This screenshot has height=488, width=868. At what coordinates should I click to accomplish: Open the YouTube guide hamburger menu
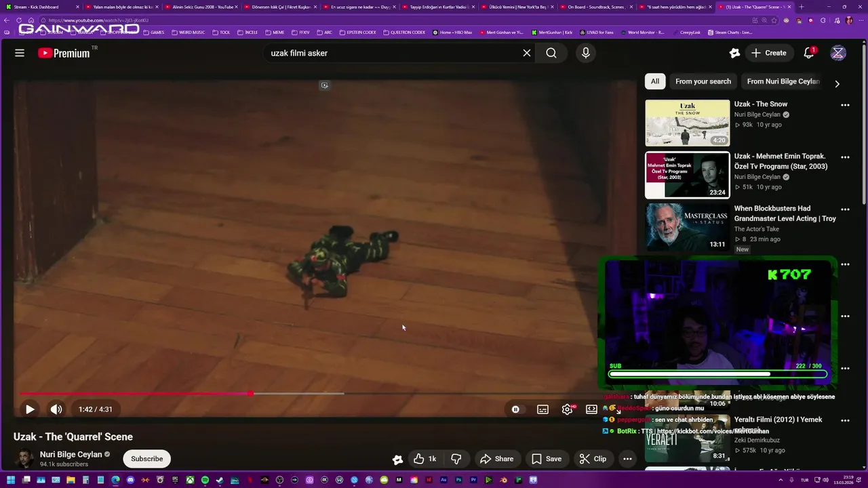tap(20, 53)
